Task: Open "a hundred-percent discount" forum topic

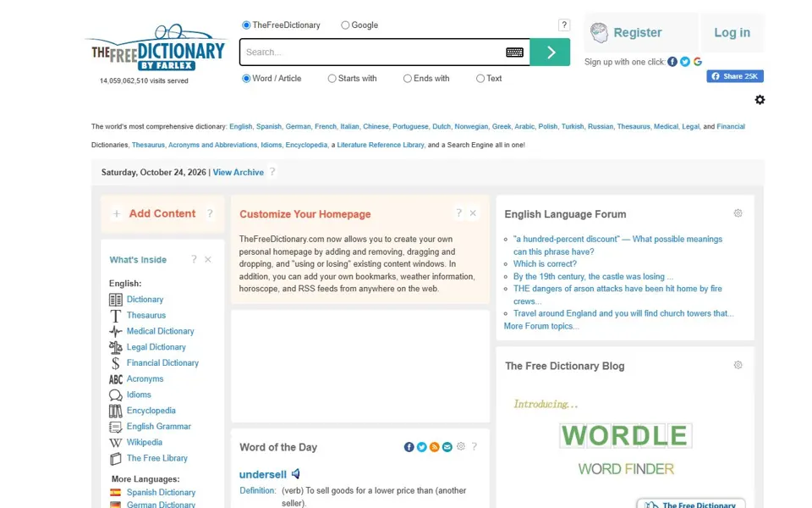Action: point(617,246)
